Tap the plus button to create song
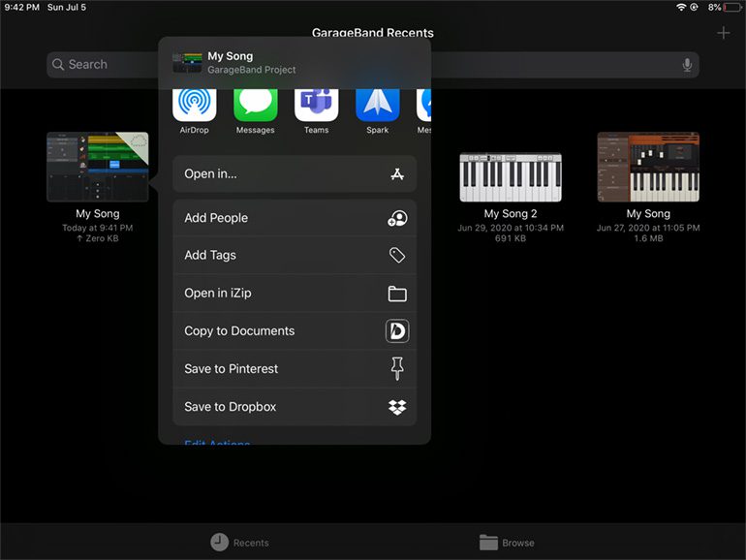746x560 pixels. coord(723,33)
